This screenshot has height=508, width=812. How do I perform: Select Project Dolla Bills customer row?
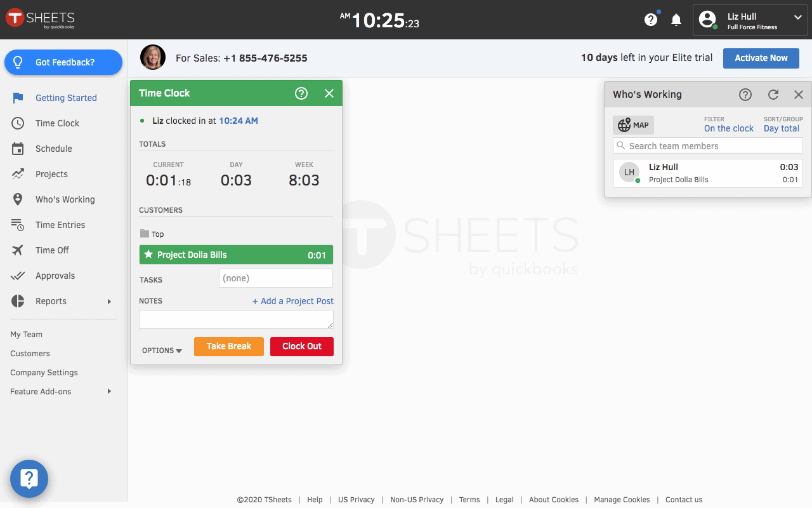pos(236,255)
